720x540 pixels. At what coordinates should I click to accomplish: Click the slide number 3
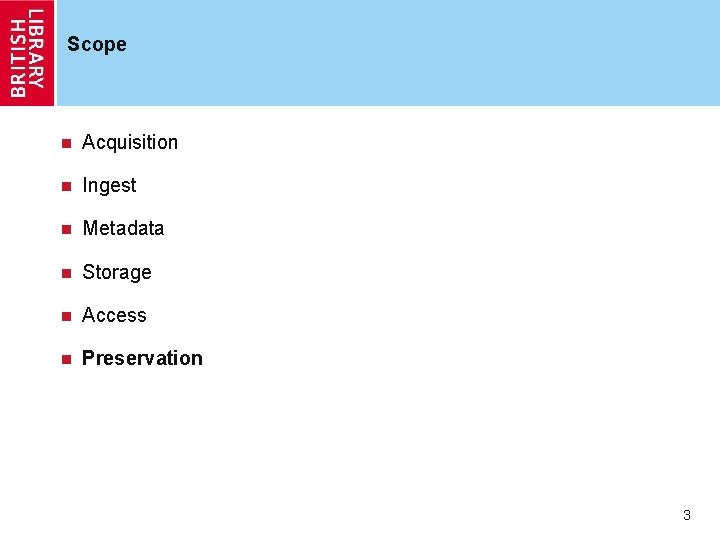pos(686,516)
